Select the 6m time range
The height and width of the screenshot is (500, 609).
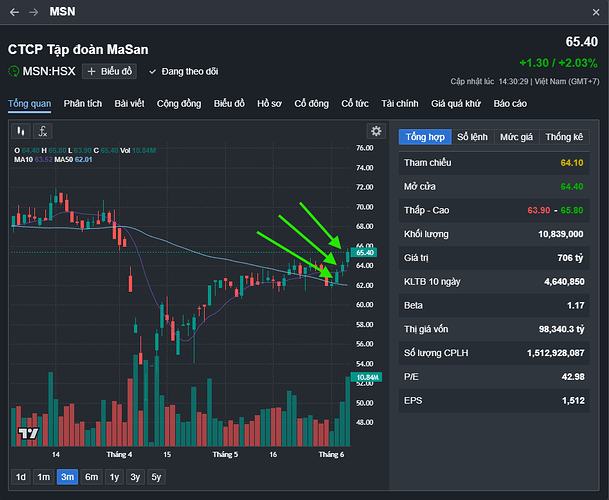pos(91,477)
